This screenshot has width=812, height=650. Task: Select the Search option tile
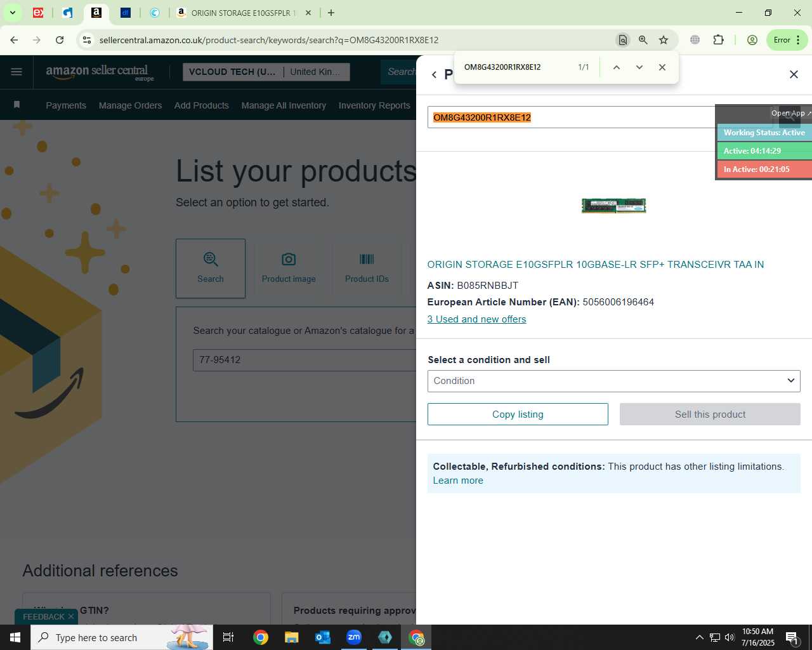pos(211,269)
